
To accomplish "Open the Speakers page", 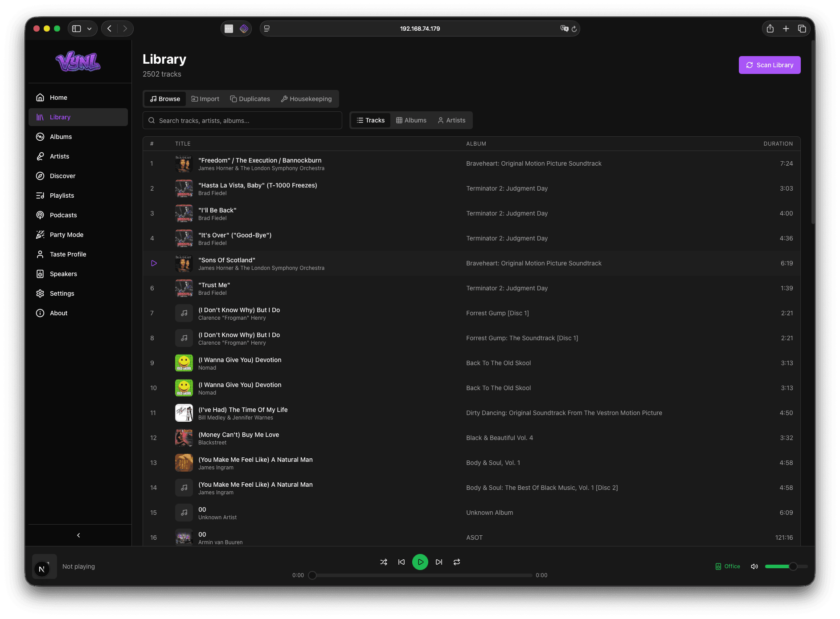I will (78, 274).
